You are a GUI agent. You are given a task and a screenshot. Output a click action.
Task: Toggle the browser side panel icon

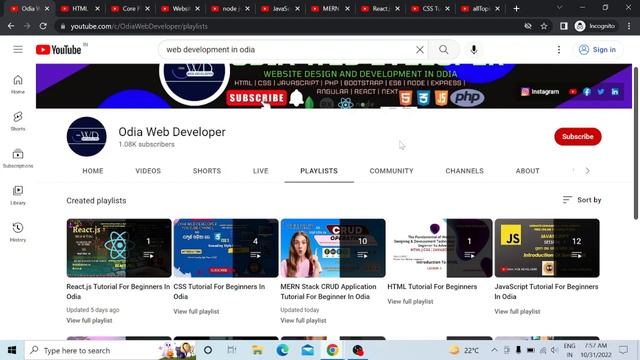(x=564, y=26)
